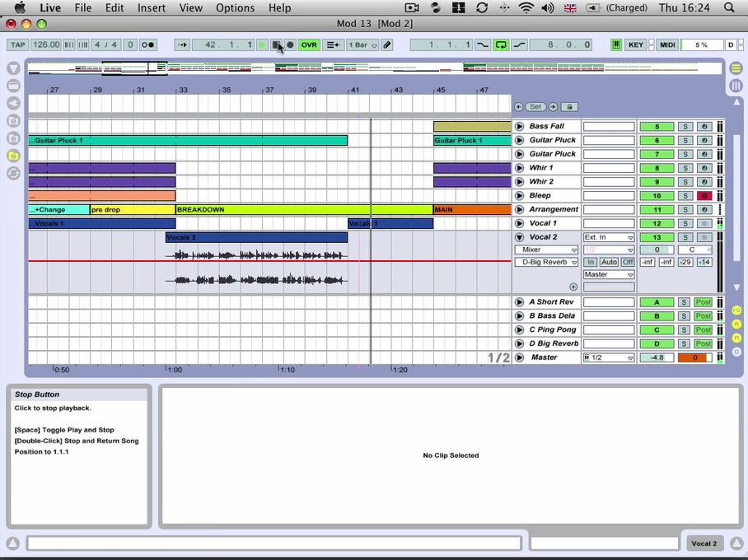Open Hot-Swap browser icon

point(13,173)
